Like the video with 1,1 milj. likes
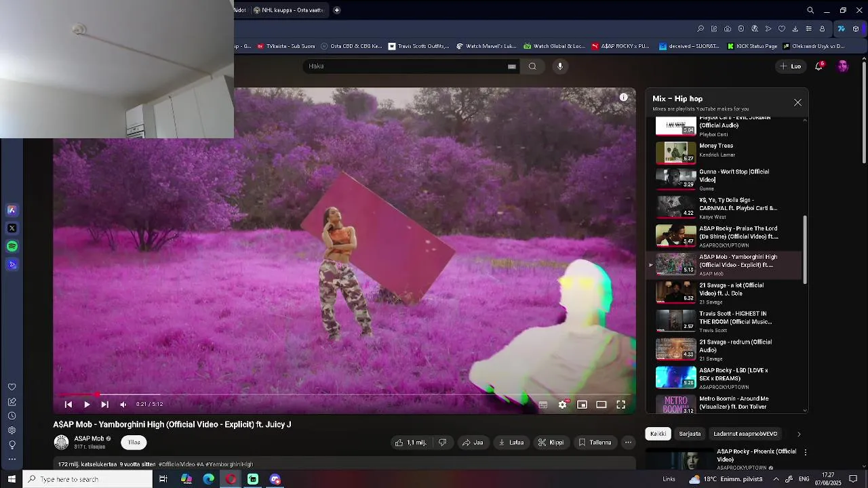The image size is (868, 488). (x=411, y=443)
